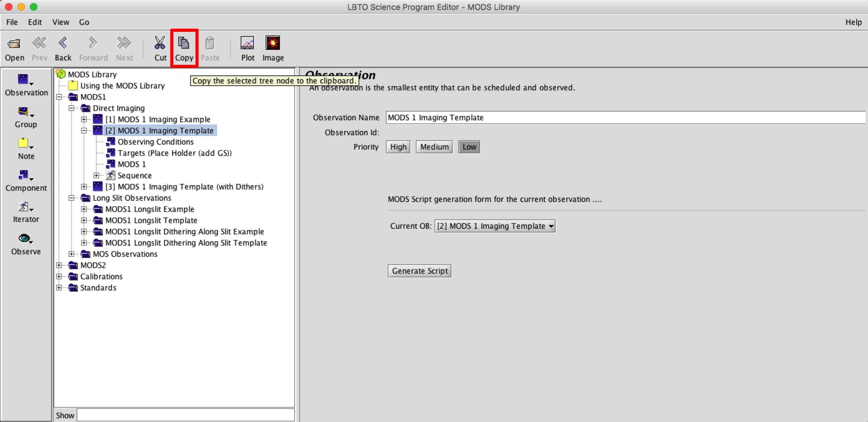Create a Group from the sidebar
The height and width of the screenshot is (422, 868).
pos(26,117)
